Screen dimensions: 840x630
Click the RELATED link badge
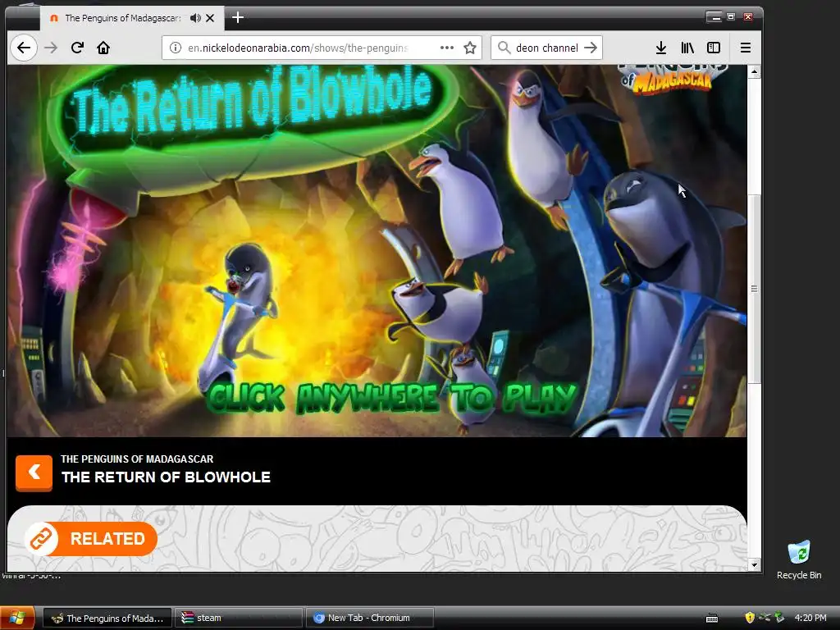pos(91,538)
